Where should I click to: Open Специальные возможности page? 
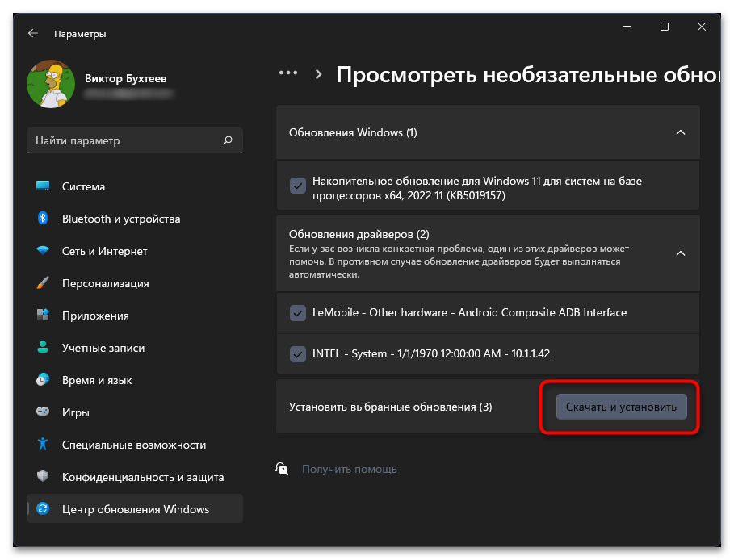click(x=135, y=445)
